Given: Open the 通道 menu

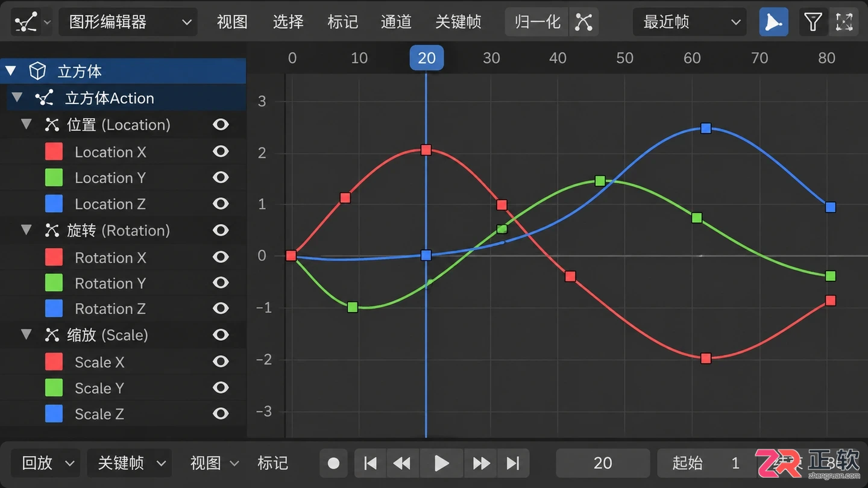Looking at the screenshot, I should point(396,22).
